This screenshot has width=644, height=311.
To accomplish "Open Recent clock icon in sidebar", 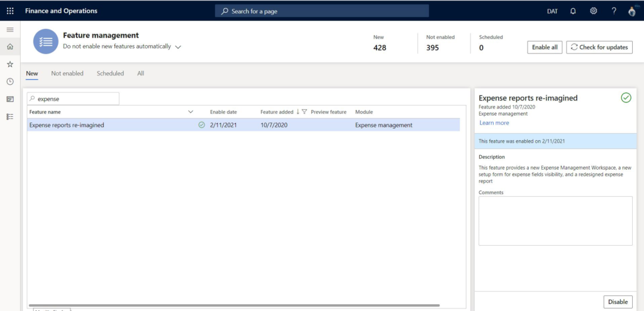I will coord(10,82).
